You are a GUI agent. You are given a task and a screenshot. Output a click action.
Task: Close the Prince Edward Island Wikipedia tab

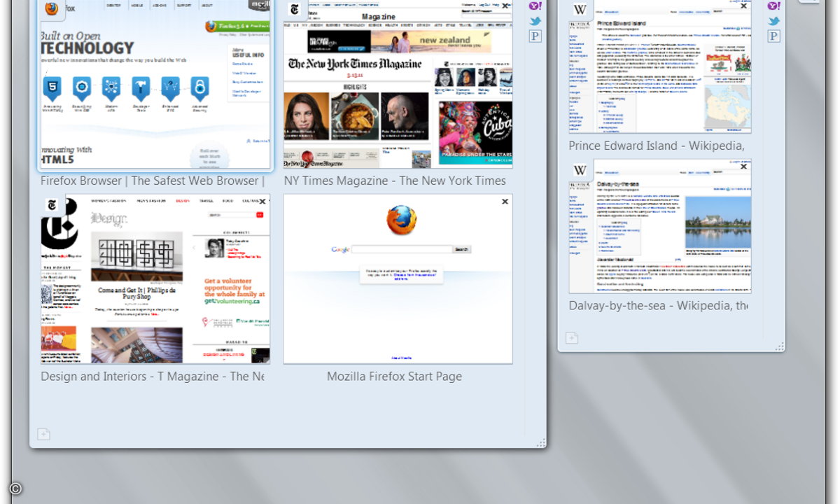(744, 6)
